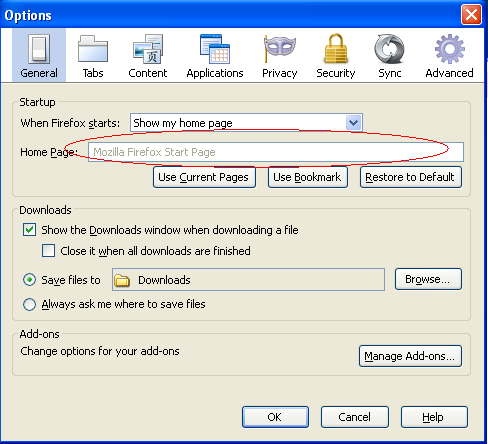Click Restore to Default button
The height and width of the screenshot is (444, 488).
click(x=411, y=177)
